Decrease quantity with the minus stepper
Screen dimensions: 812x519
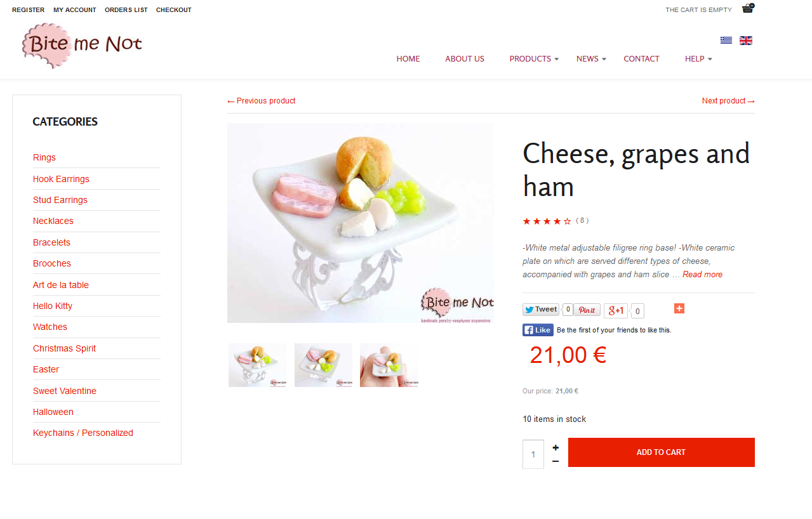pos(556,461)
